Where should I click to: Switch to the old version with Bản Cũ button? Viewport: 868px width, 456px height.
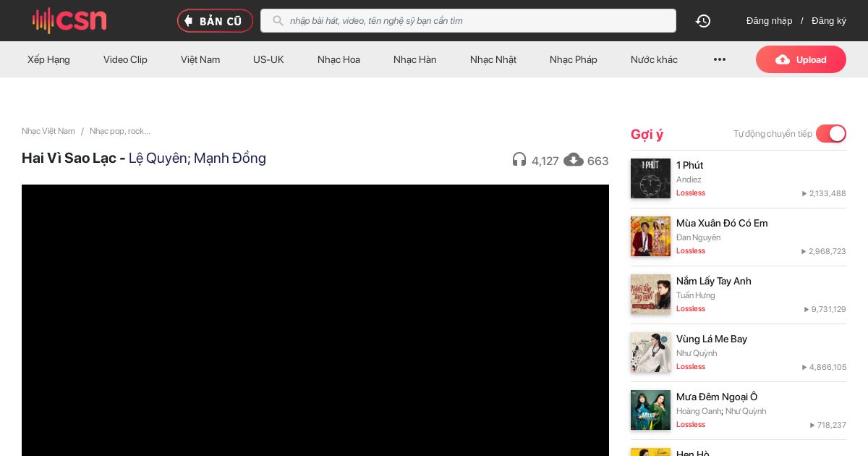point(215,21)
